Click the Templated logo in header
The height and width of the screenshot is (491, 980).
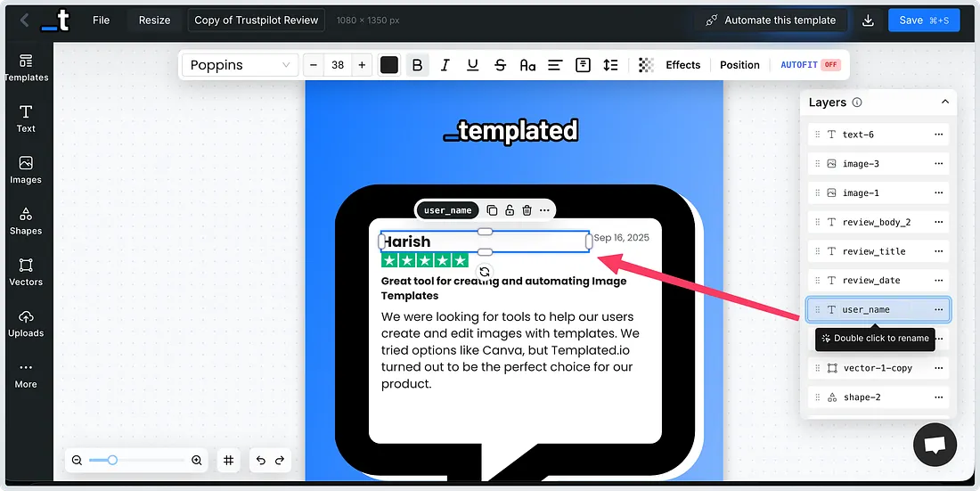55,20
